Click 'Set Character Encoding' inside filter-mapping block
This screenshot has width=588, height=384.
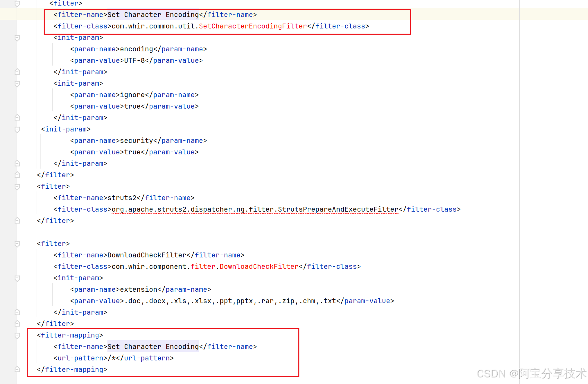(x=153, y=347)
